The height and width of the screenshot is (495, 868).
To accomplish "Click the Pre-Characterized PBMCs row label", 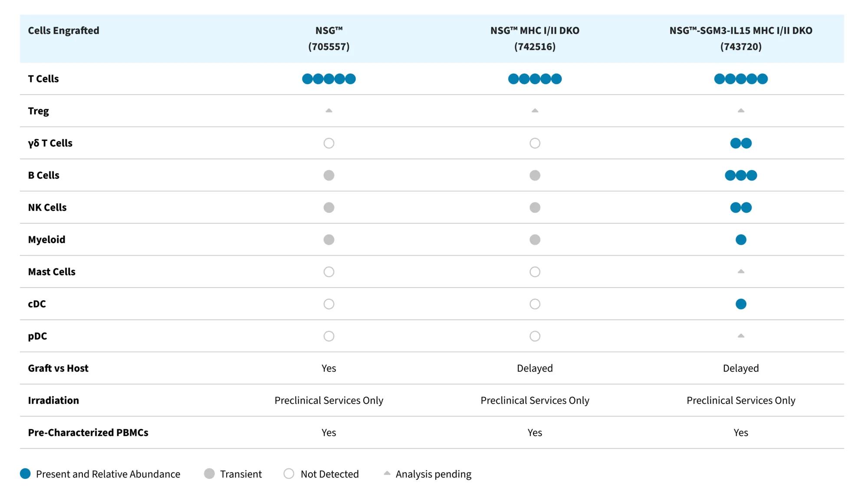I will (88, 433).
